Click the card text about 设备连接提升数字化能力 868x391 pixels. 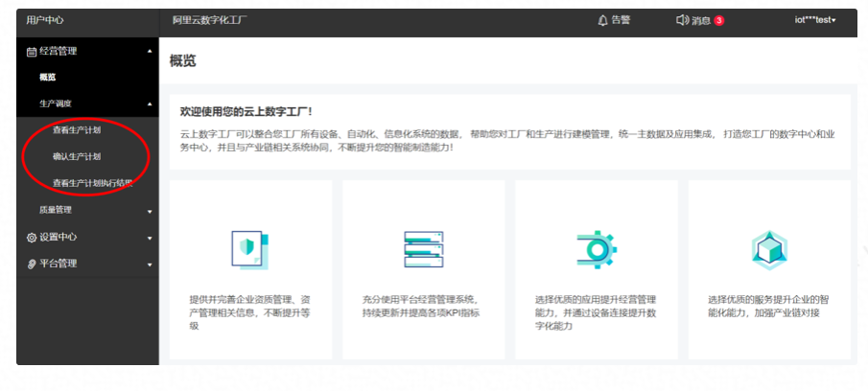[x=596, y=313]
